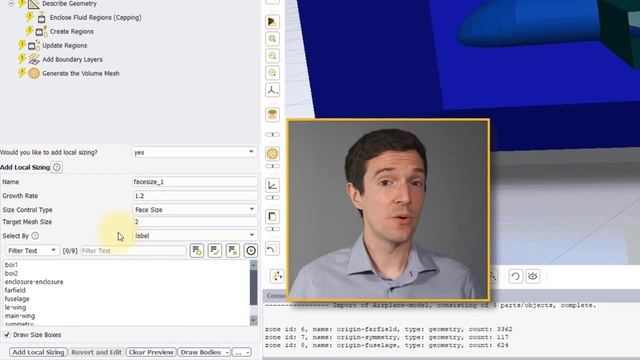Viewport: 640px width, 360px height.
Task: Click the eye visibility icon below the viewport
Action: click(x=533, y=276)
